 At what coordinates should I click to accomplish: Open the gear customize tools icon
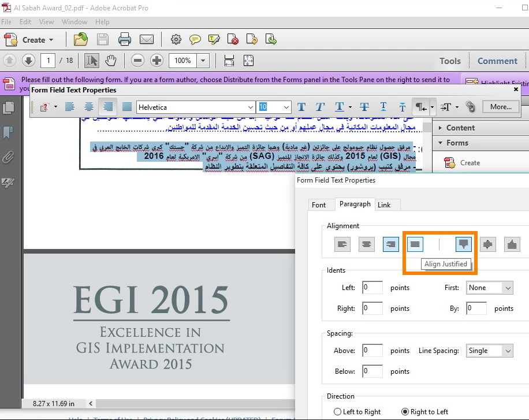coord(176,39)
